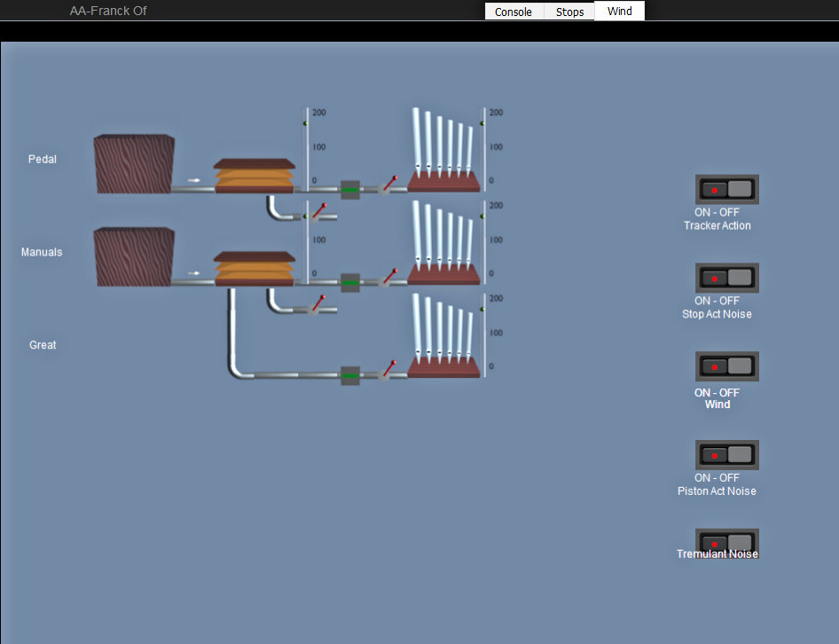Switch to the Console tab
This screenshot has height=644, width=839.
(514, 12)
